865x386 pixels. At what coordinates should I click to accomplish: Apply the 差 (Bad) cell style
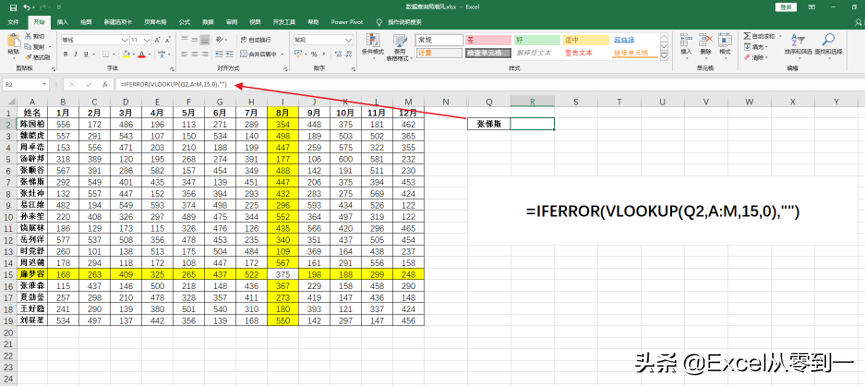pos(488,40)
